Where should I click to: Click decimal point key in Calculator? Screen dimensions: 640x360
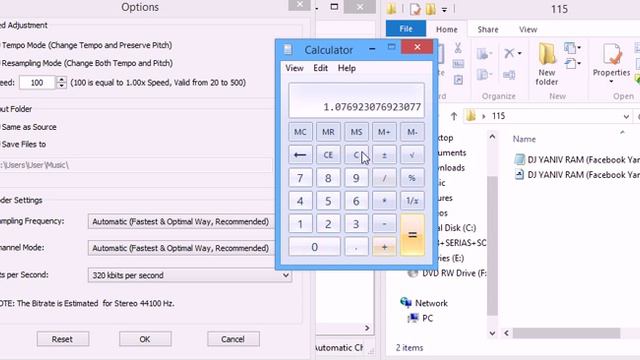tap(356, 247)
